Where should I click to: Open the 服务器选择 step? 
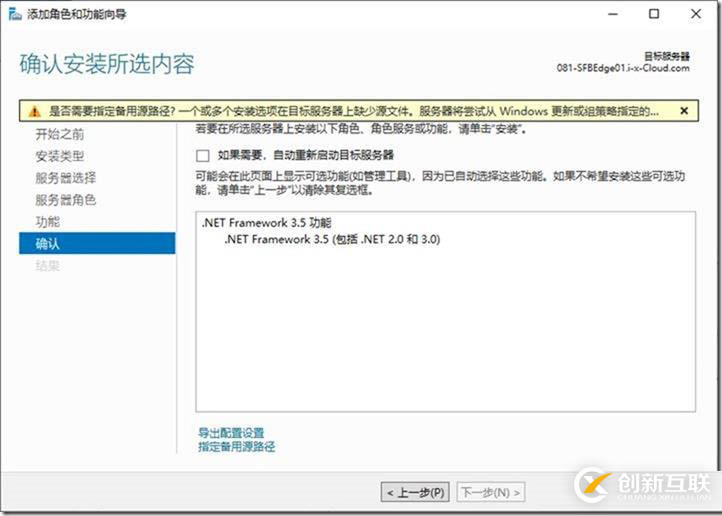66,178
